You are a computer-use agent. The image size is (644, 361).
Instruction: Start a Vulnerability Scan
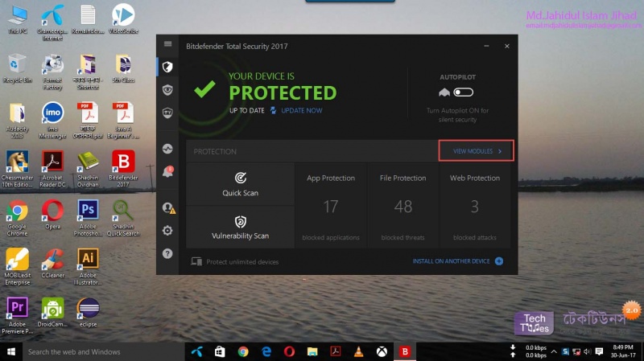click(x=240, y=228)
